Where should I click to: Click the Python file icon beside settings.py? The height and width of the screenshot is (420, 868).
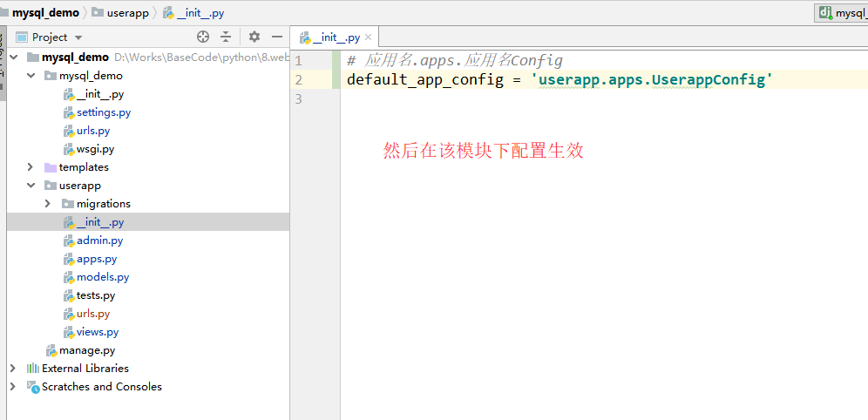[68, 113]
